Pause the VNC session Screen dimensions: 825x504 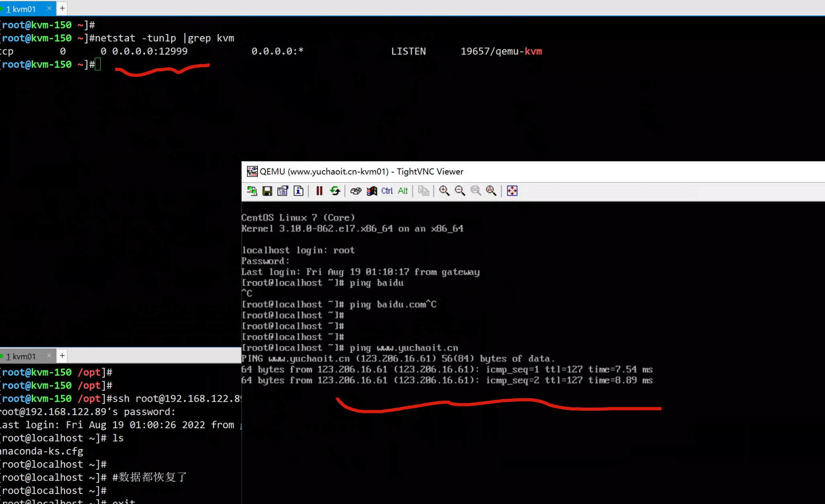point(319,191)
